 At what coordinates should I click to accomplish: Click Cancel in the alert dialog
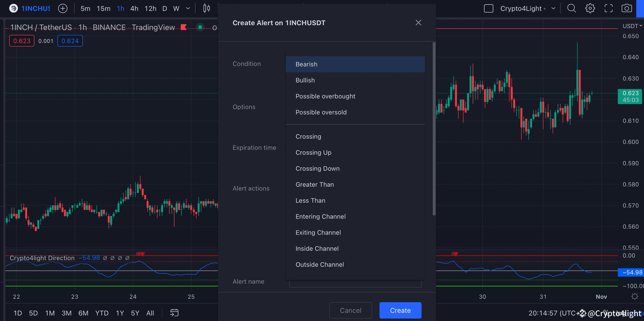[350, 310]
